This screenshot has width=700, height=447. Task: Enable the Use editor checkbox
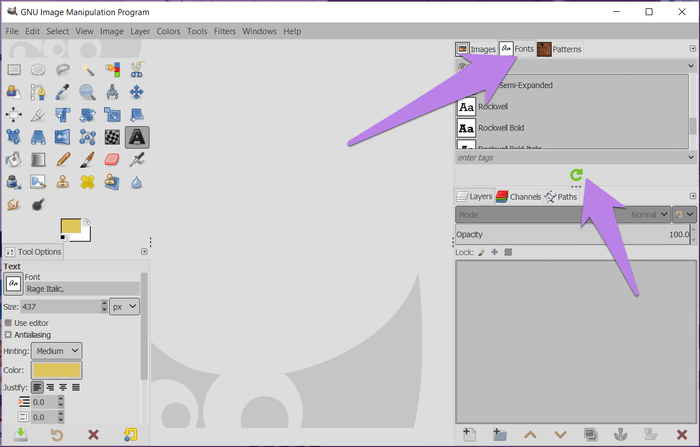9,323
